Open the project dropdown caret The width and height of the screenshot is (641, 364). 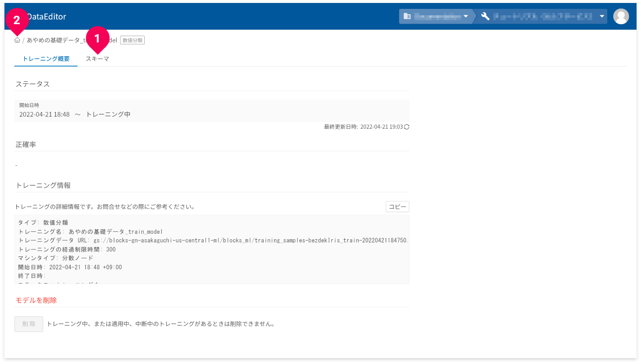(602, 16)
